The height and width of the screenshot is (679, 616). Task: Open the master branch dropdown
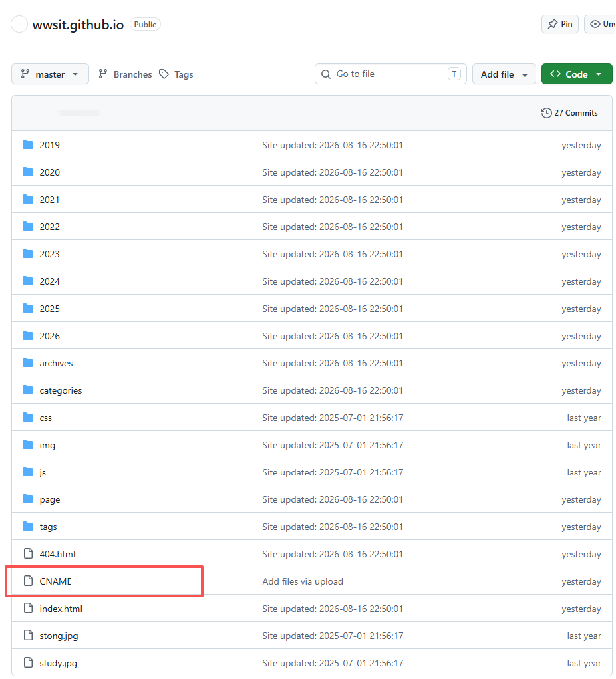51,74
